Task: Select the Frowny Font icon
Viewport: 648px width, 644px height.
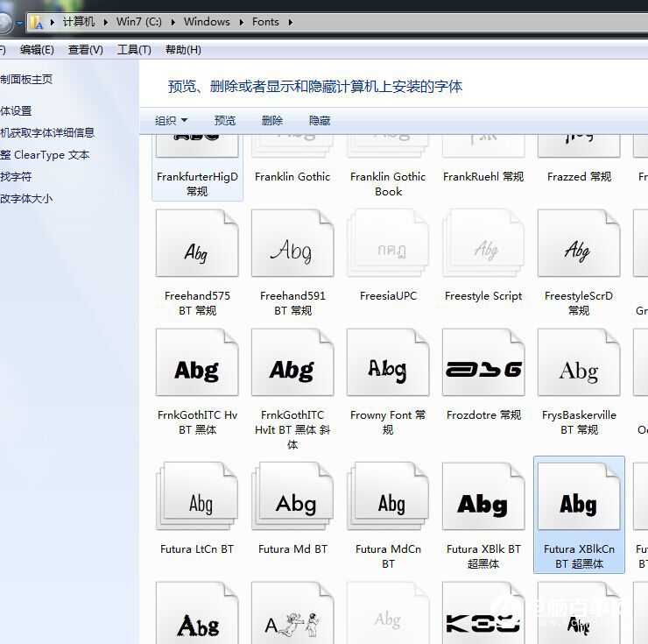Action: click(x=388, y=362)
